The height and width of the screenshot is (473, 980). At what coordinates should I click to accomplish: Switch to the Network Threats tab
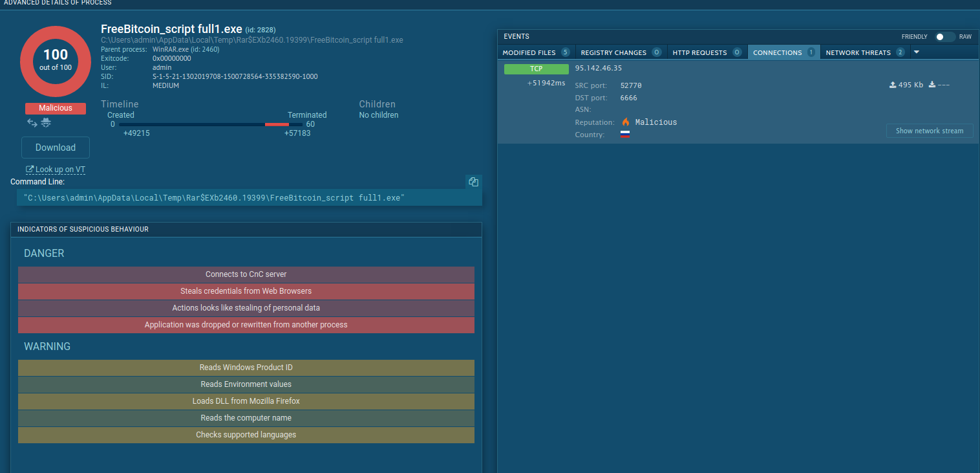tap(864, 52)
